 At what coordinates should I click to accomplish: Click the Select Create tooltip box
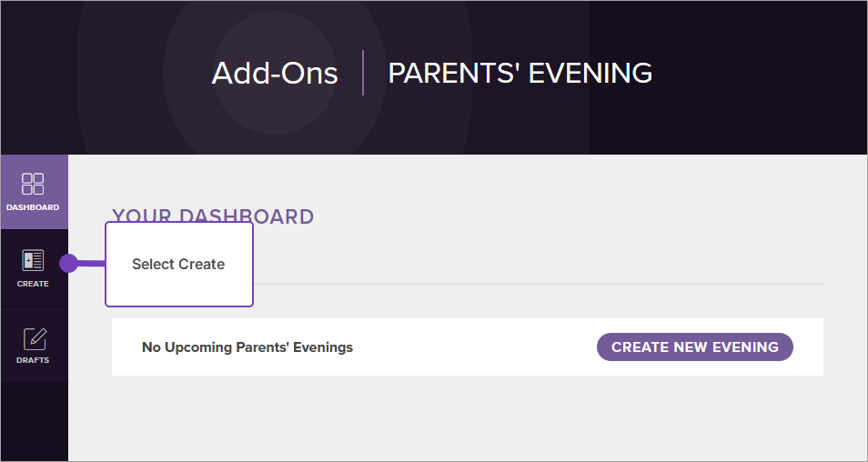coord(178,265)
